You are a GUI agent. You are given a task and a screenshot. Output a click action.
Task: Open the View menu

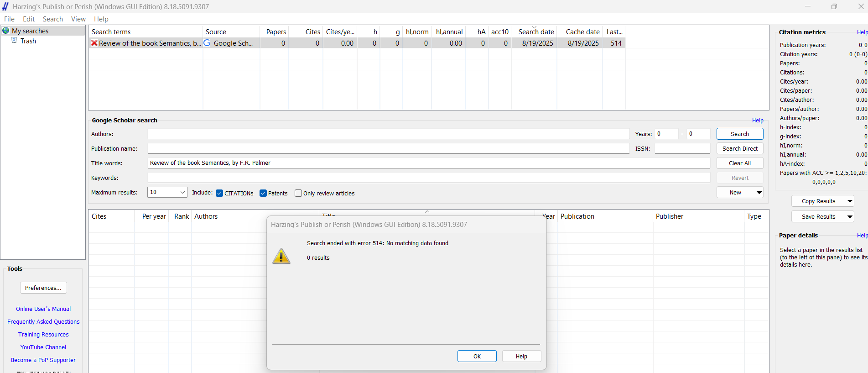pos(78,19)
